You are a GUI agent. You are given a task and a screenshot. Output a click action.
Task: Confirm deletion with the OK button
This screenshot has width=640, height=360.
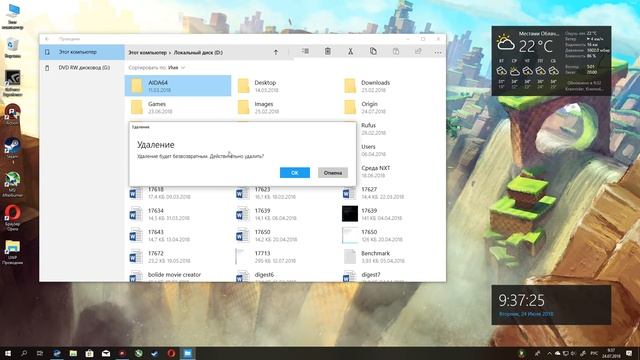(295, 173)
